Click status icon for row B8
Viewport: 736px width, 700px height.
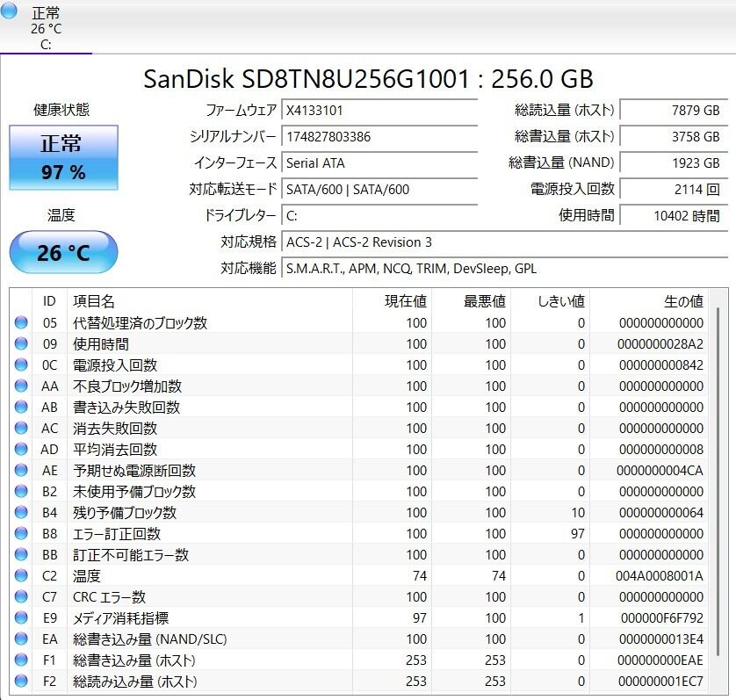(x=21, y=533)
